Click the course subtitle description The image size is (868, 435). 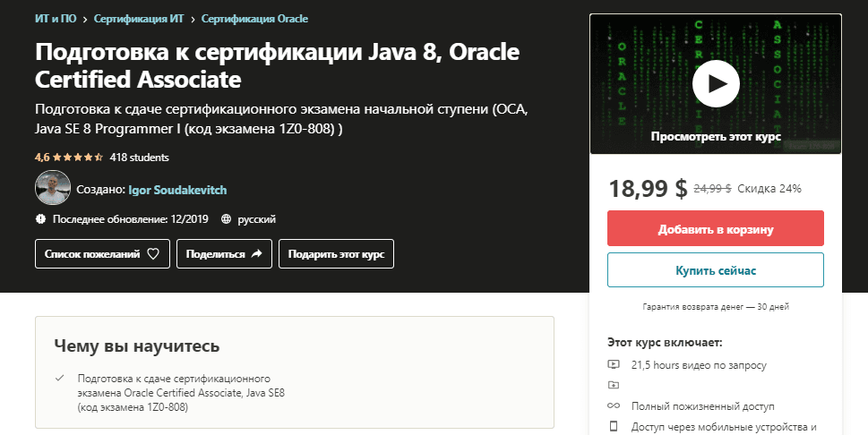pos(281,119)
